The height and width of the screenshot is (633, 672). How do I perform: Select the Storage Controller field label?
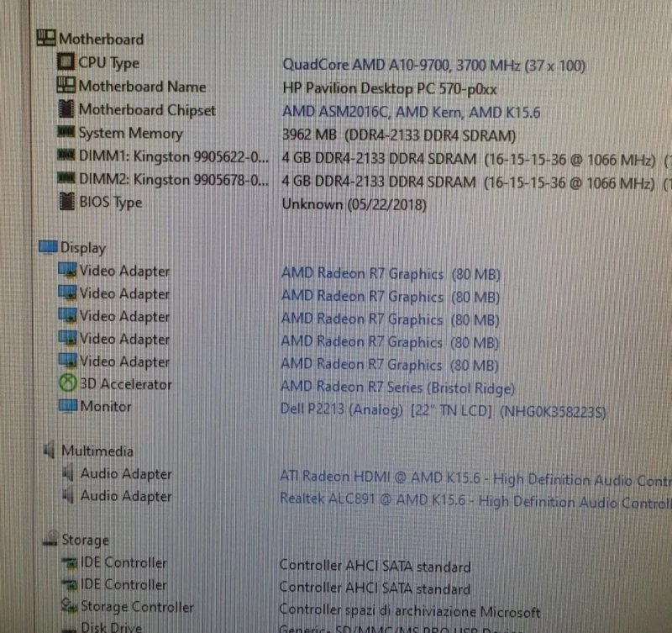point(137,607)
